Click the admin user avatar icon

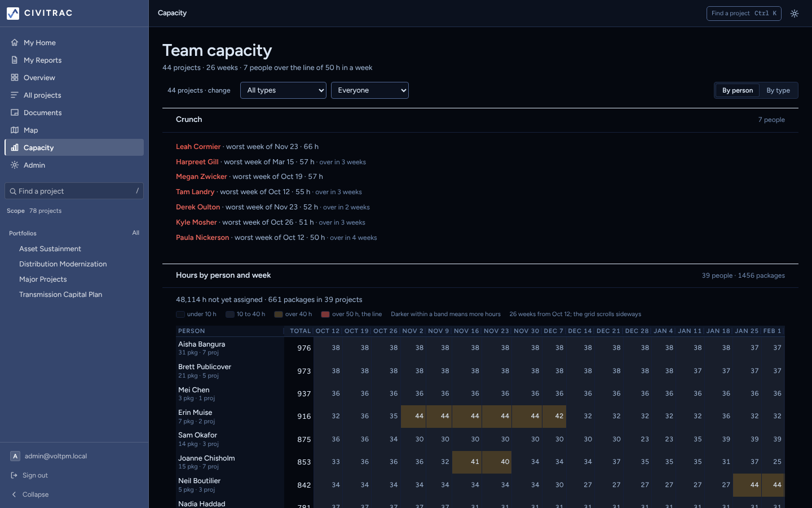(15, 456)
